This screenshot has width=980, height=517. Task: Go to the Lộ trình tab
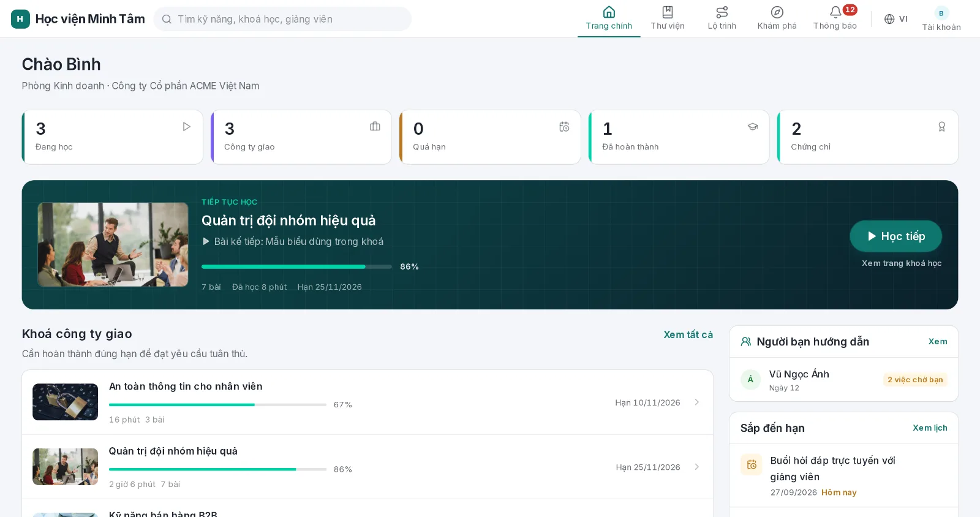[722, 19]
